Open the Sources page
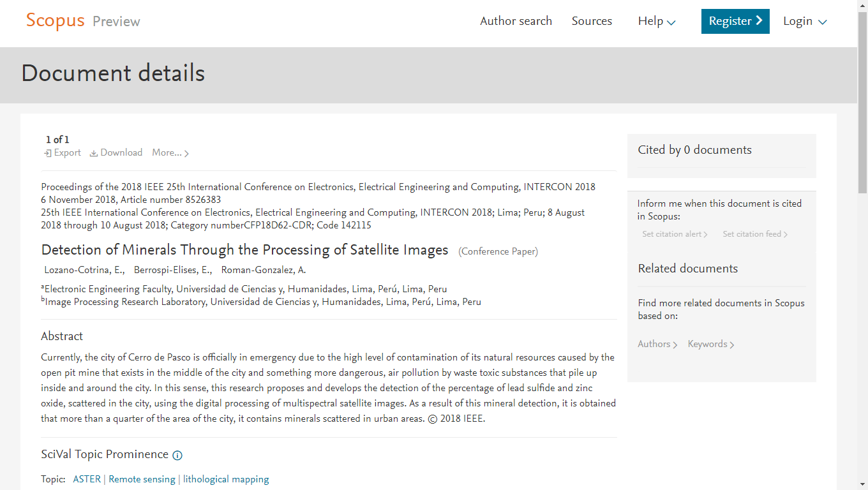 coord(592,21)
